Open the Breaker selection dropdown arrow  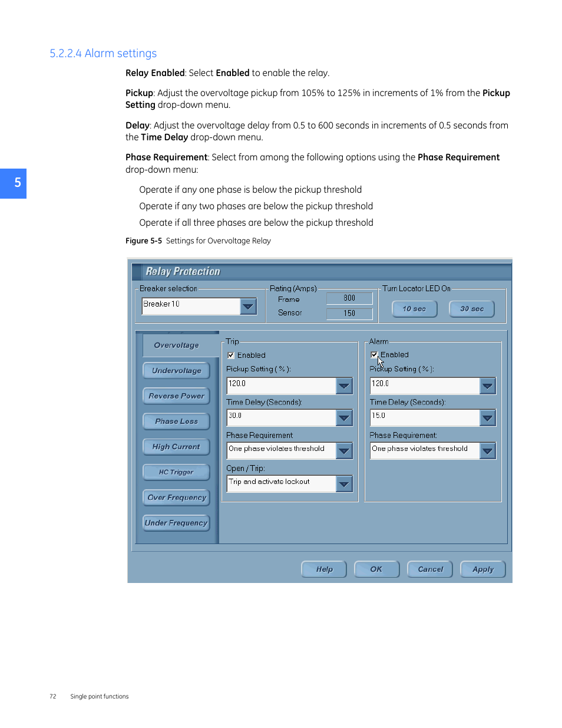(x=249, y=307)
